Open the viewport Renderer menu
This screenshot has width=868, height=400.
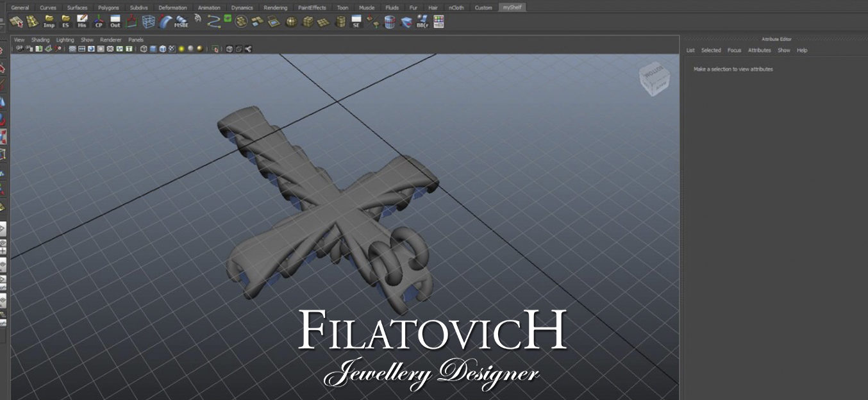(x=111, y=40)
